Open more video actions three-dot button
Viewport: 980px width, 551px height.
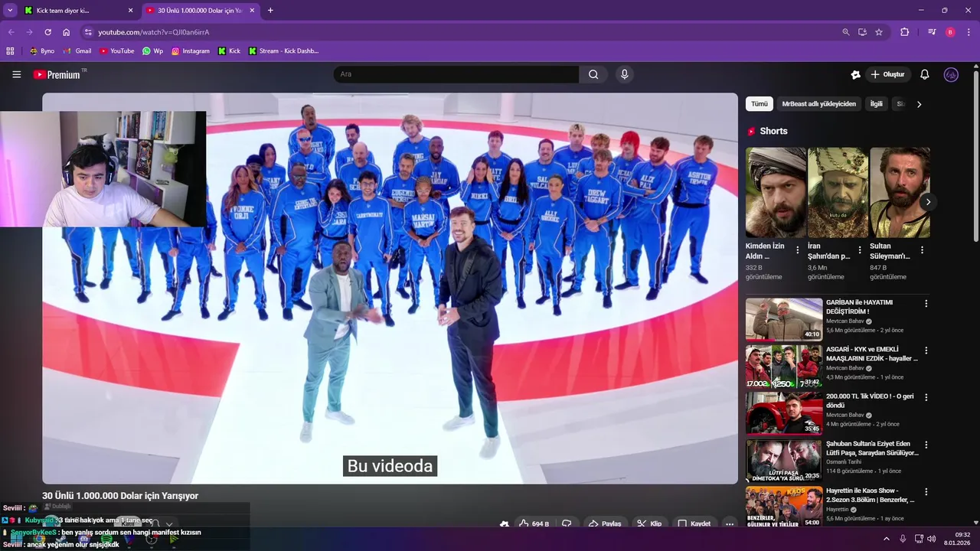tap(730, 523)
